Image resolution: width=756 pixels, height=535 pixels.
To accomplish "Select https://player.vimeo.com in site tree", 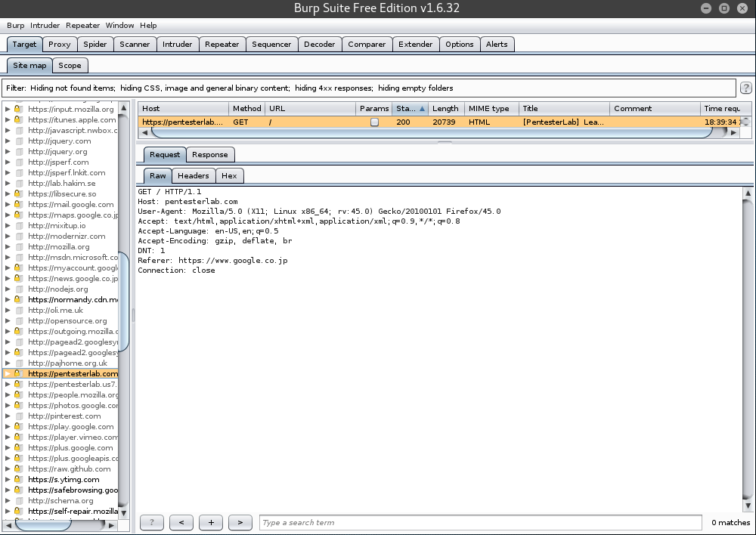I will [73, 438].
